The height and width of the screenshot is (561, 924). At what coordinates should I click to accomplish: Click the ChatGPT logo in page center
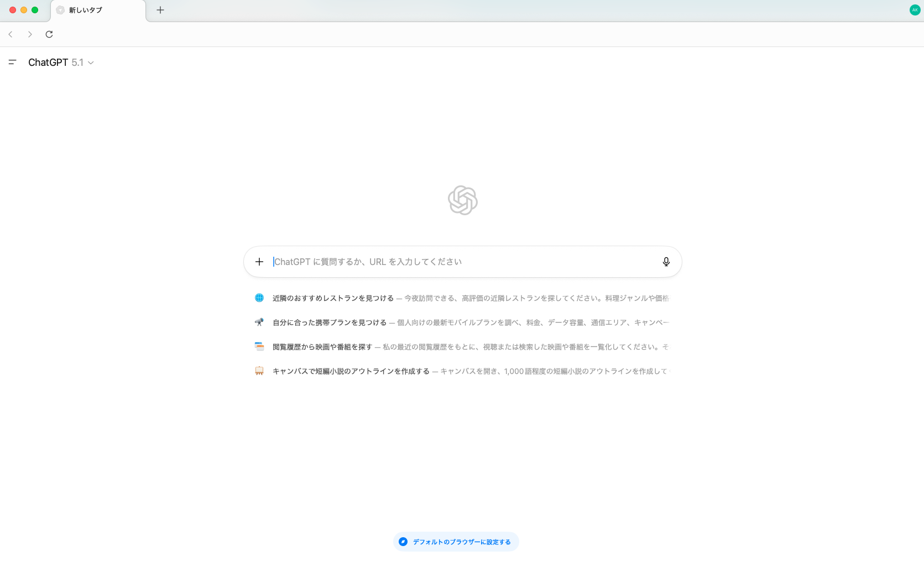click(x=463, y=200)
